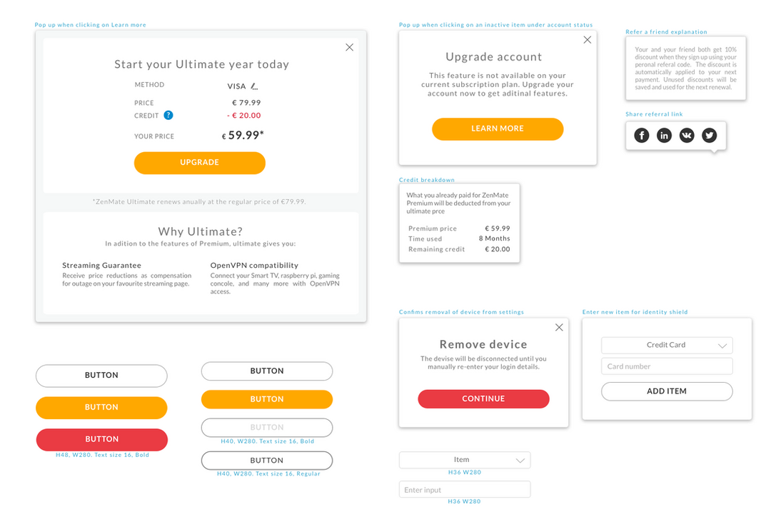Click the LinkedIn share icon
771x532 pixels.
(x=664, y=135)
